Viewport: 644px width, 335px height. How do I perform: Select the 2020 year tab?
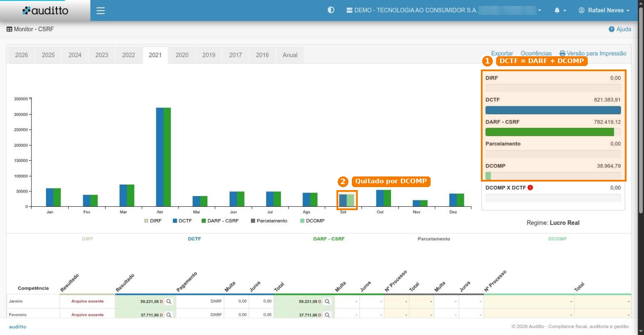click(182, 55)
